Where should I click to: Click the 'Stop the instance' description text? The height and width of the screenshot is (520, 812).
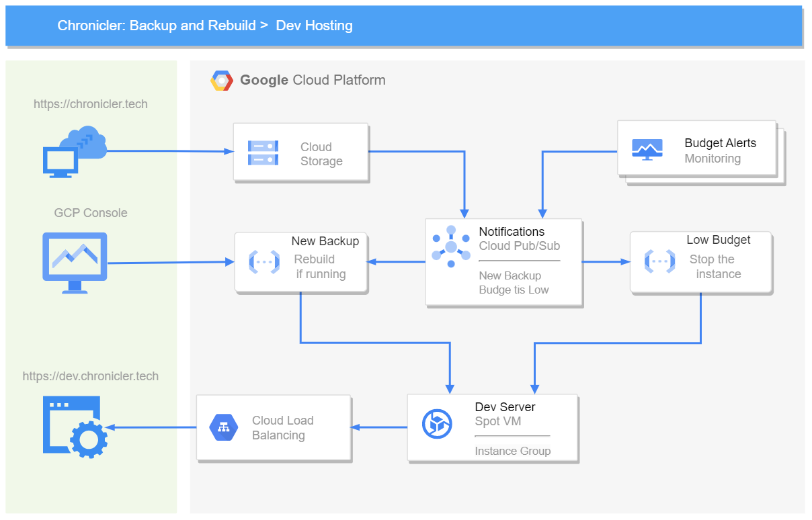click(x=715, y=267)
